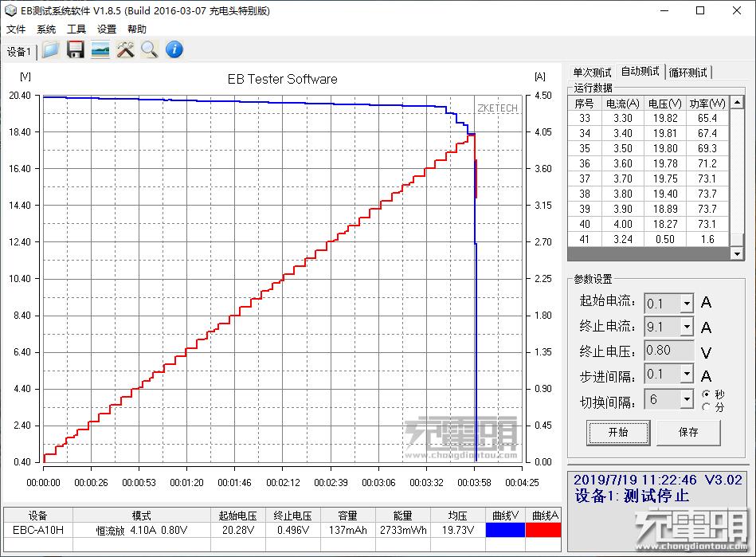Switch to the 循环测试 tab
Viewport: 756px width, 557px height.
[x=688, y=71]
